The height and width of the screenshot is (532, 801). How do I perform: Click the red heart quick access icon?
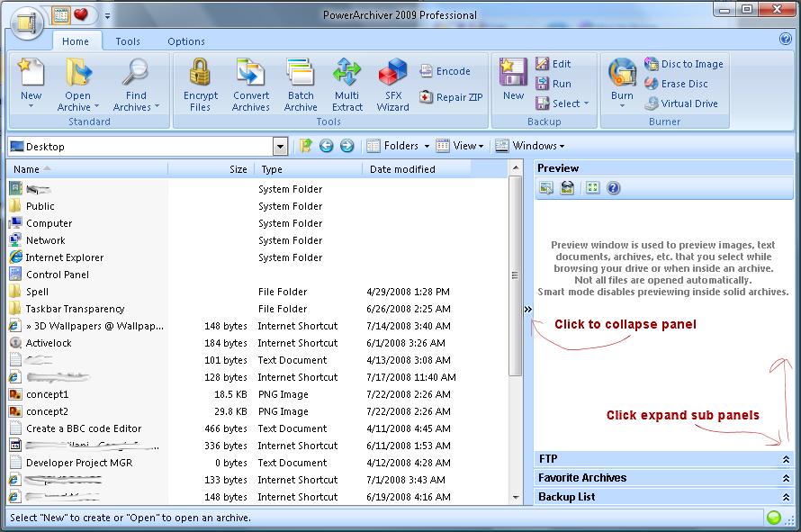(x=81, y=14)
